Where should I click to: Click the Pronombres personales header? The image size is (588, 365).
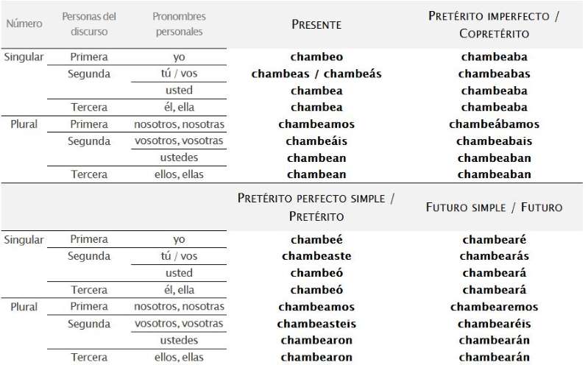point(179,24)
